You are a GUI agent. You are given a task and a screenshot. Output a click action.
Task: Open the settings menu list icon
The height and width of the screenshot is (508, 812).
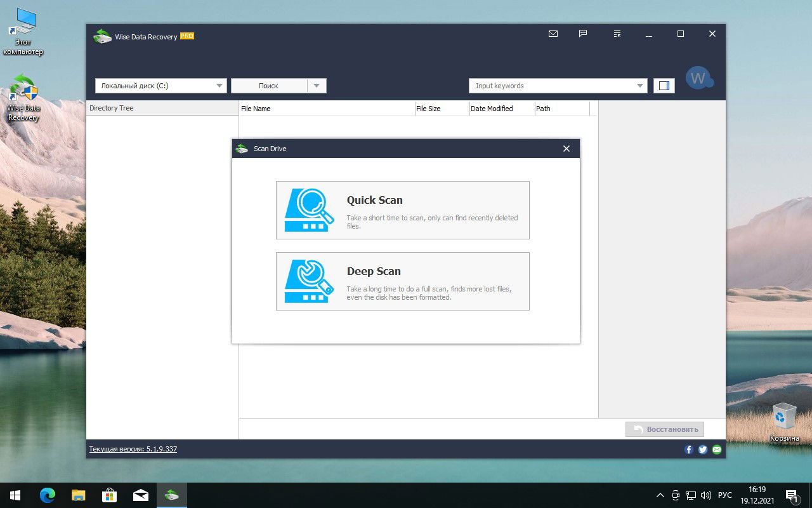click(x=617, y=34)
